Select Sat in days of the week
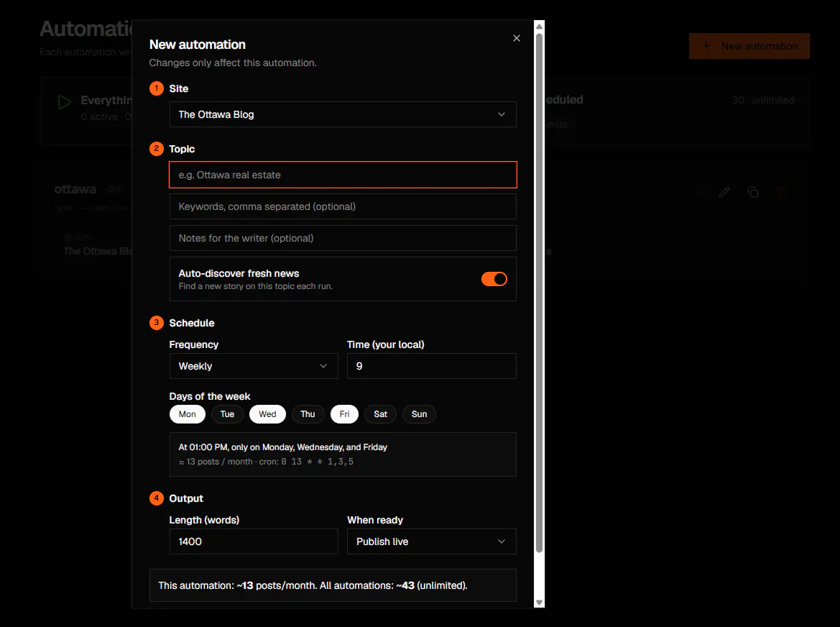Image resolution: width=840 pixels, height=627 pixels. (x=380, y=413)
